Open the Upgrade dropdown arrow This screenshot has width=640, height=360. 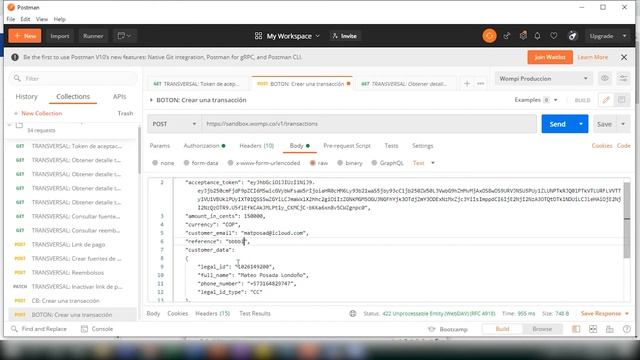624,36
